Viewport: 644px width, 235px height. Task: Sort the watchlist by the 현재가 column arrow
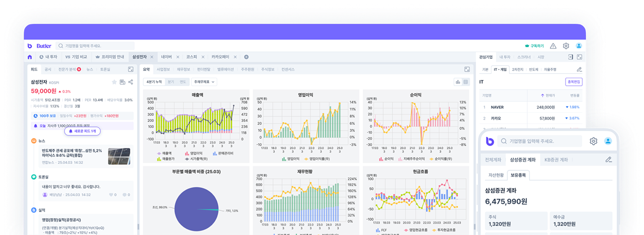tap(543, 95)
